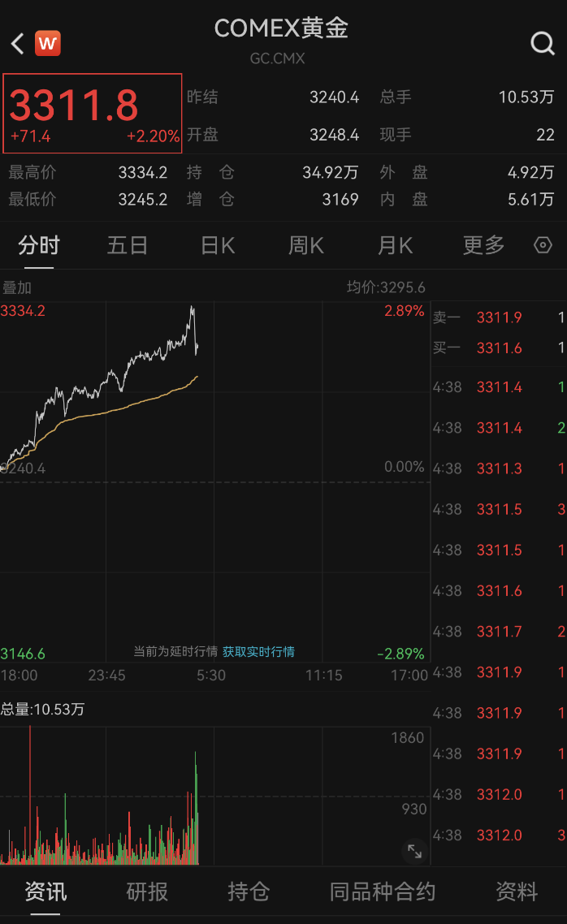The image size is (567, 924).
Task: Tap 现手 value 22
Action: tap(545, 135)
